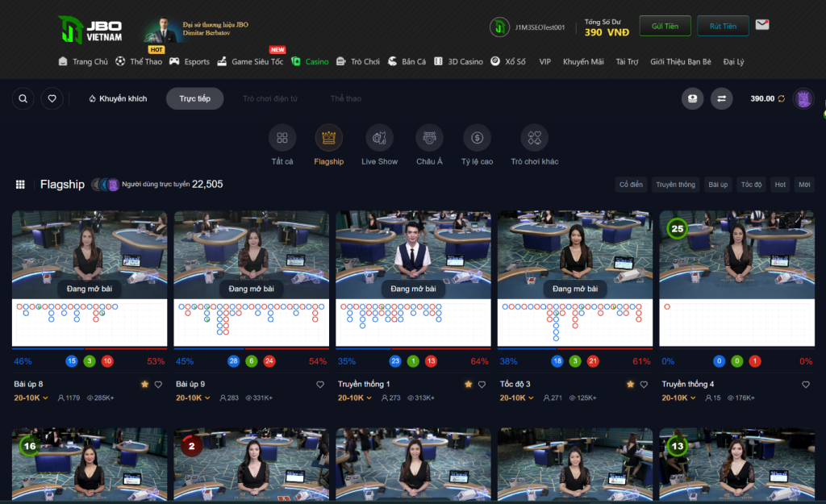Open the Giới Thiệu Bạn Bè link
This screenshot has height=504, width=826.
681,61
